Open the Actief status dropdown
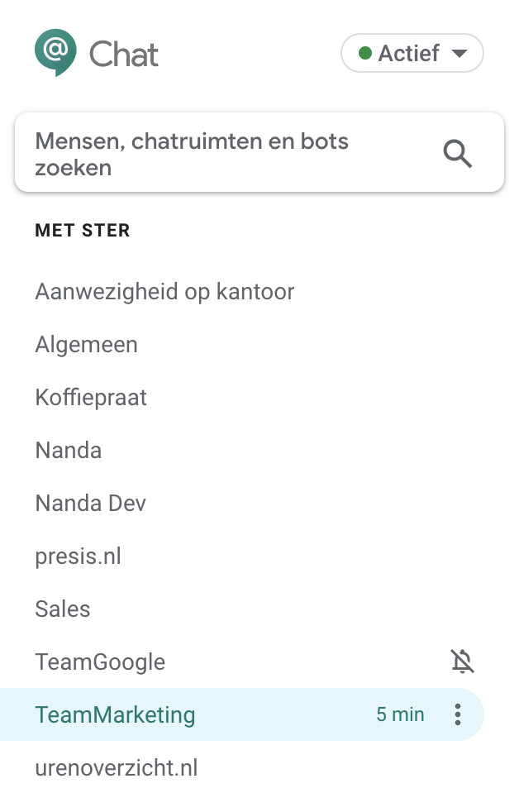The height and width of the screenshot is (812, 519). [412, 53]
